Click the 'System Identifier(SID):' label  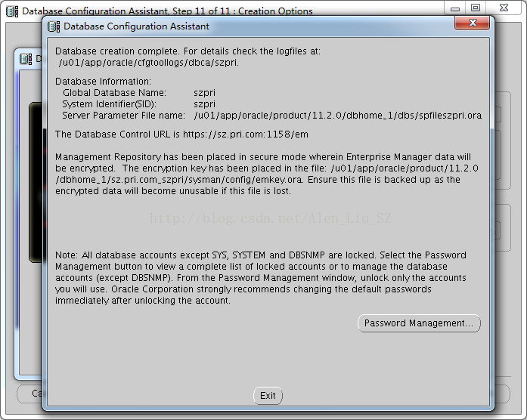(x=109, y=104)
